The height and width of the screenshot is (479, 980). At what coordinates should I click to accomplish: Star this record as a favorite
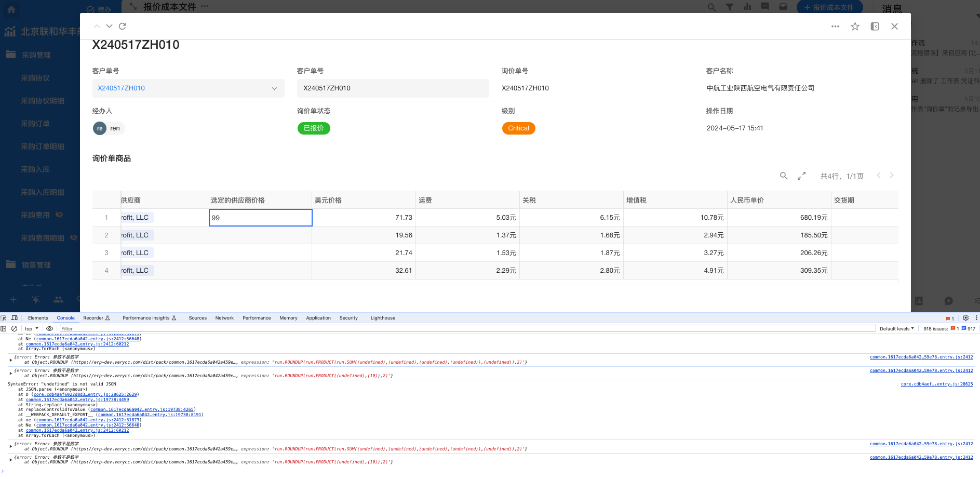[x=855, y=26]
